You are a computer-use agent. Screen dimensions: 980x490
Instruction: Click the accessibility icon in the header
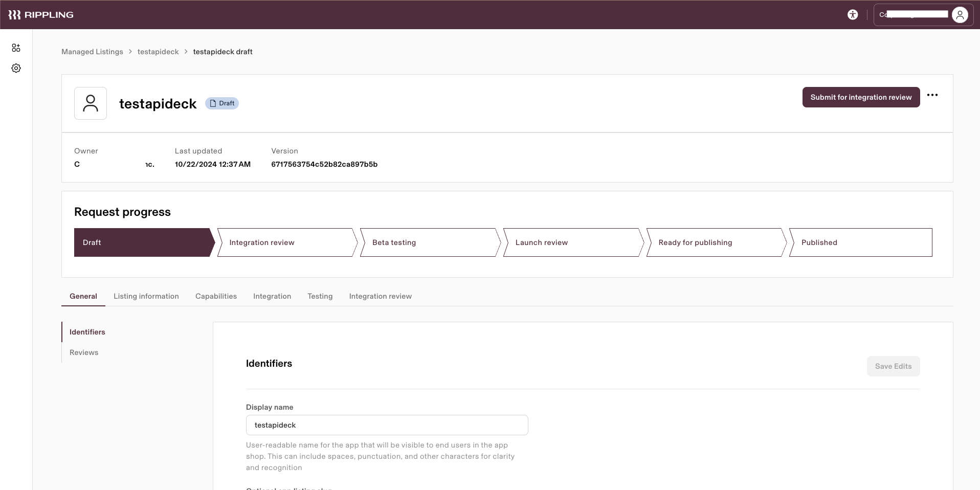pos(853,15)
